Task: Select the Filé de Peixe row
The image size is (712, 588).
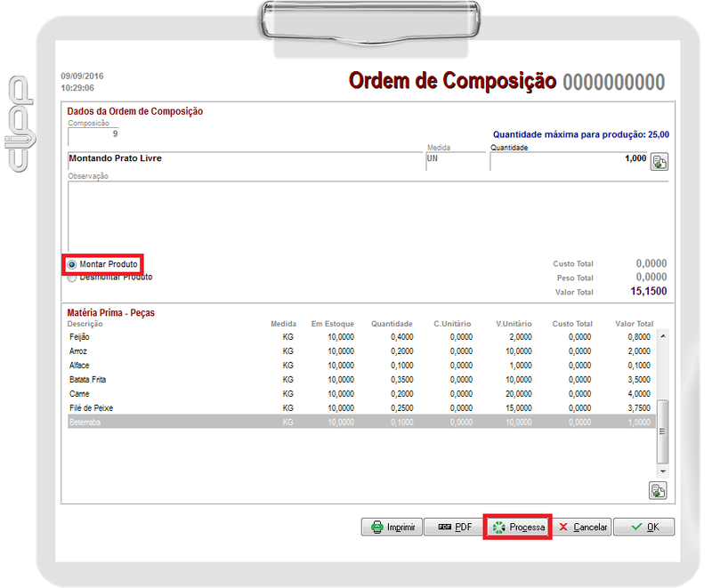Action: [178, 407]
